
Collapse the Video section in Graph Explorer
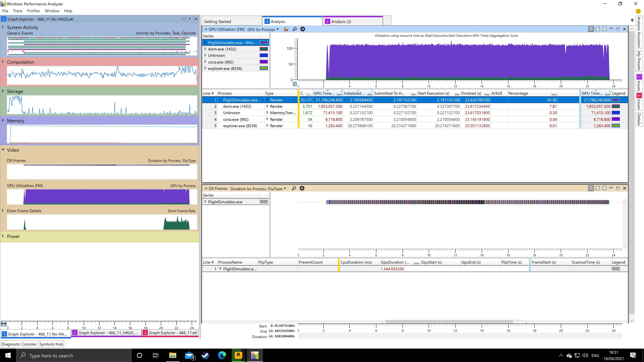click(3, 150)
